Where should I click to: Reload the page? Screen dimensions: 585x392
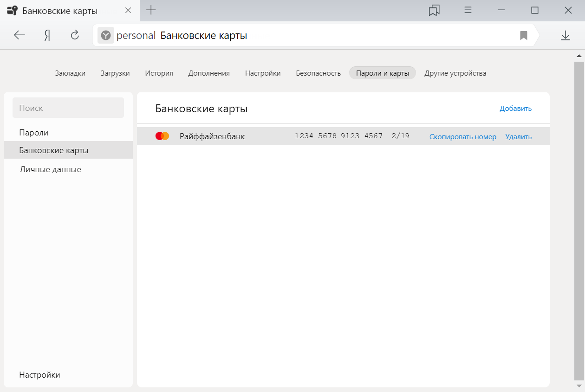(x=75, y=35)
